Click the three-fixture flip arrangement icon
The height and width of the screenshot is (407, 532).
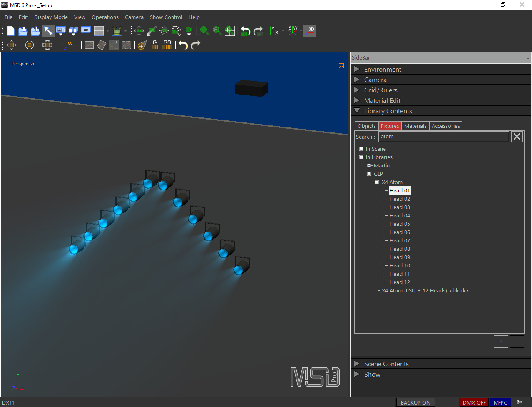[167, 45]
